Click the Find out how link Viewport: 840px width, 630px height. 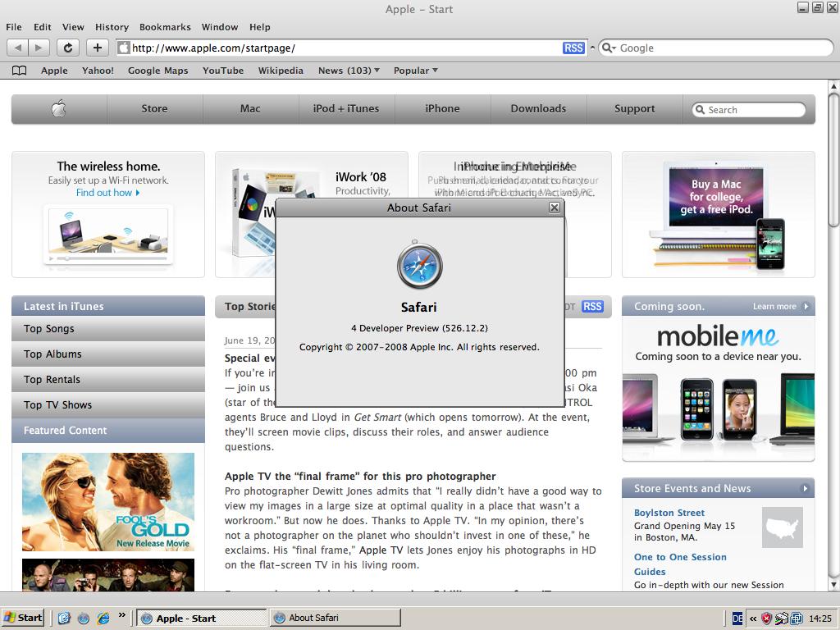click(107, 193)
